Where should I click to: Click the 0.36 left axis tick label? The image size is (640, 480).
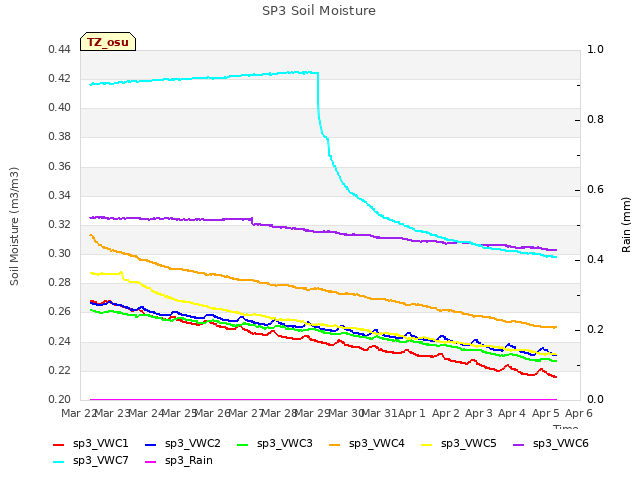(59, 167)
